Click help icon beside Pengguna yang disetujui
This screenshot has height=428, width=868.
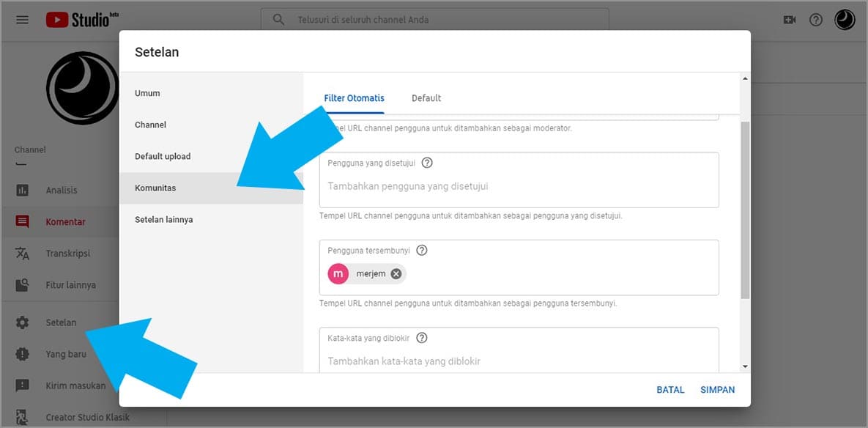427,163
